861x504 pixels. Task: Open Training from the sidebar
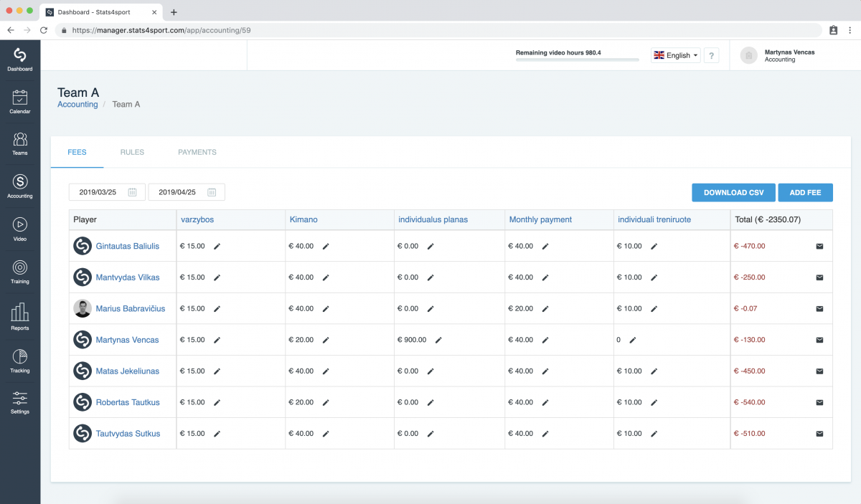20,272
